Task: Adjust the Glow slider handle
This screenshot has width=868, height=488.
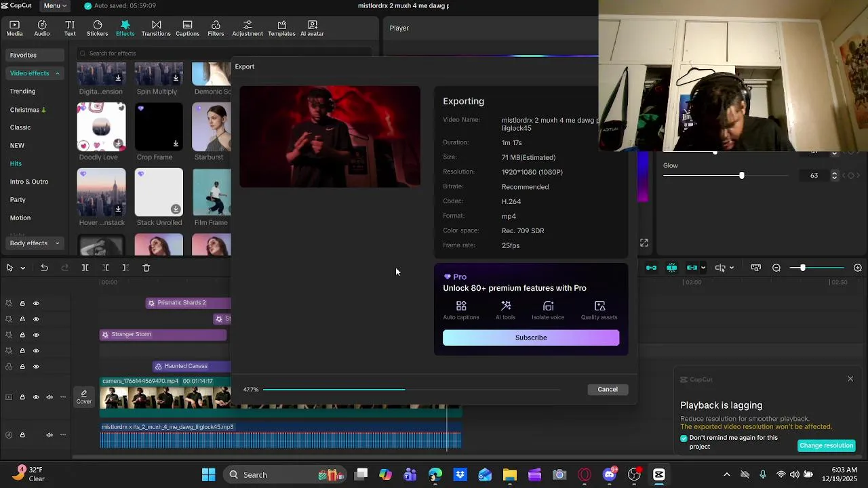Action: click(x=741, y=176)
